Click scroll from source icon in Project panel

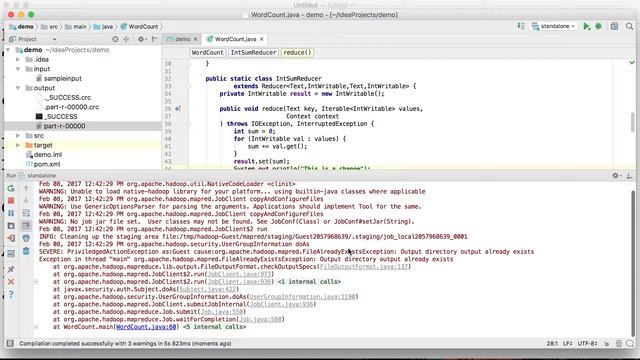pyautogui.click(x=115, y=39)
